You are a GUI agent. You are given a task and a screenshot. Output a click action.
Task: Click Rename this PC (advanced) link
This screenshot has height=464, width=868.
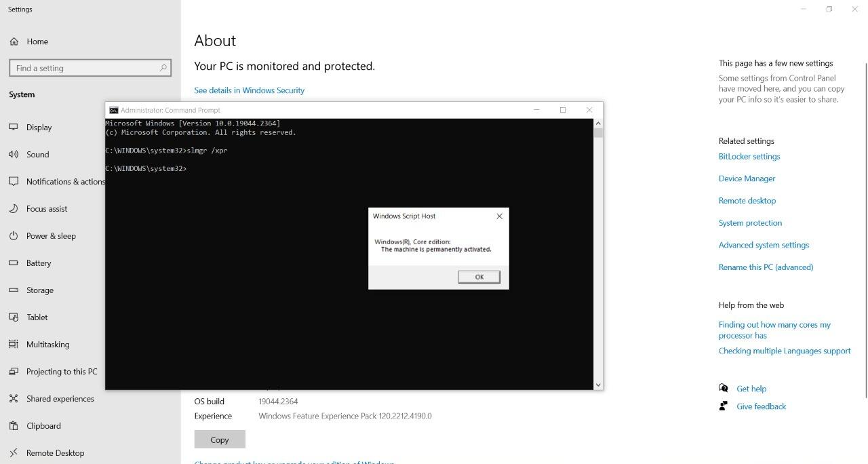pyautogui.click(x=766, y=267)
